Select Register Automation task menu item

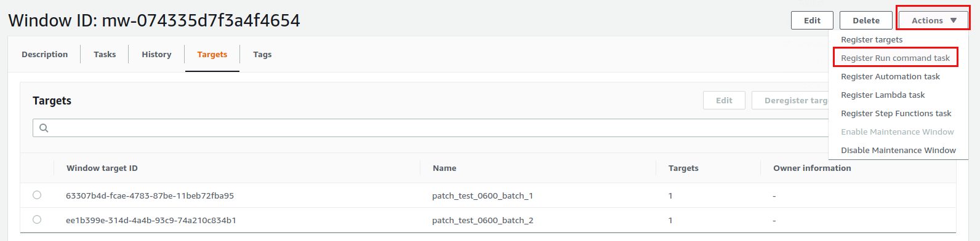[x=890, y=76]
